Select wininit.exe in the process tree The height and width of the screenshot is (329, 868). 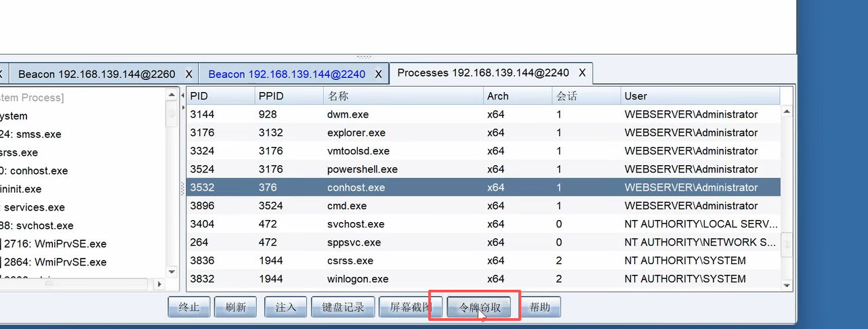point(21,189)
